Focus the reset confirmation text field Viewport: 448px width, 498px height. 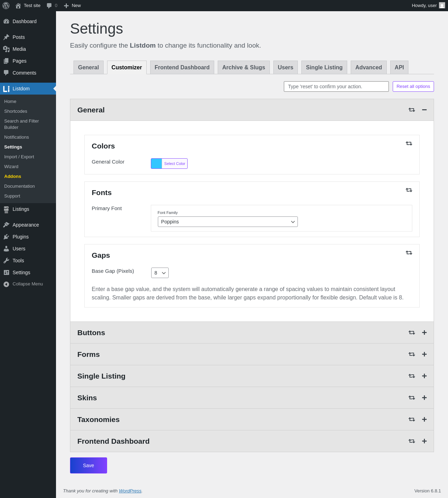tap(336, 87)
